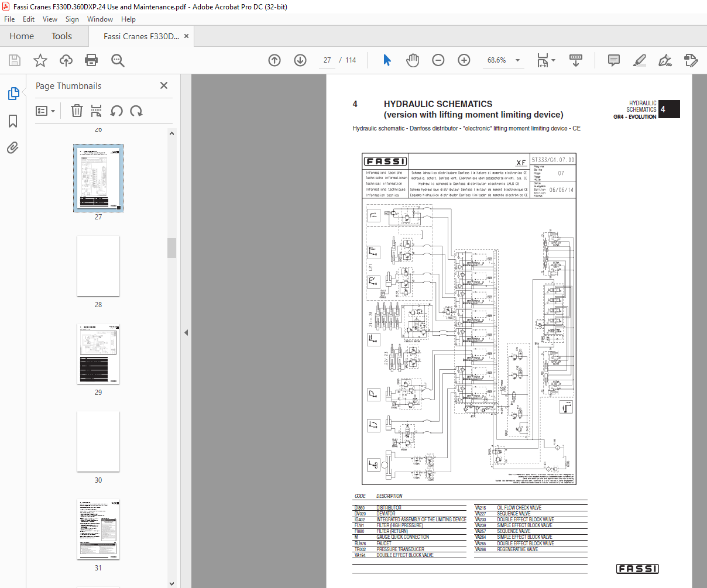This screenshot has width=707, height=588.
Task: Zoom out with minus icon
Action: 438,60
